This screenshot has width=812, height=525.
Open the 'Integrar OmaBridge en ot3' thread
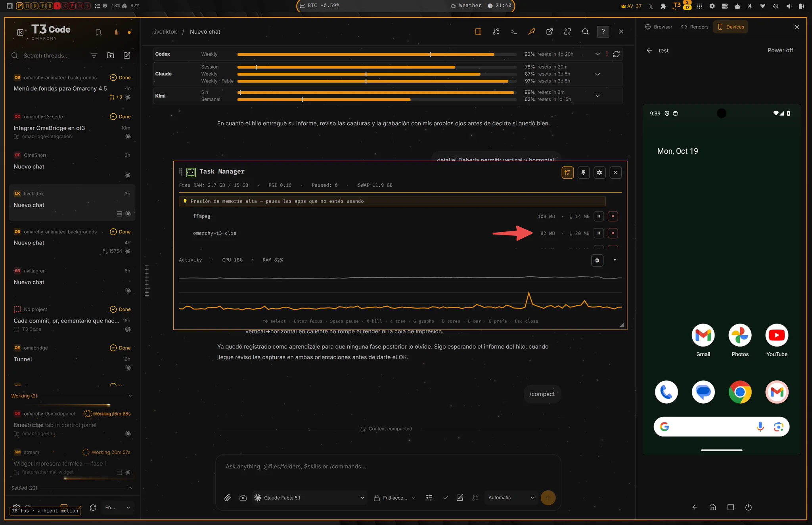pyautogui.click(x=72, y=127)
